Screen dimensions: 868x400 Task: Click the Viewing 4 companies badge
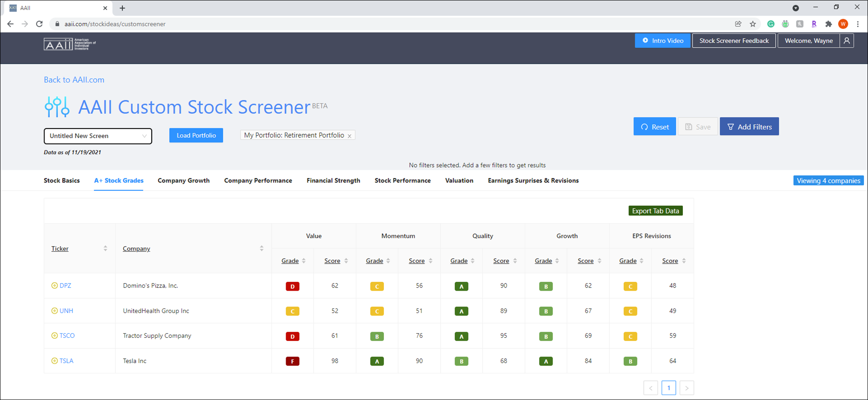(828, 180)
